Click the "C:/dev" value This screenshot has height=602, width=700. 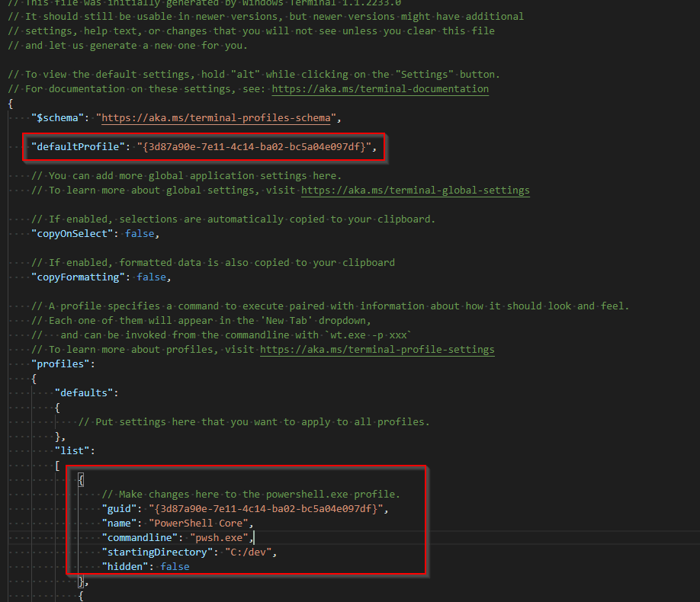click(249, 552)
